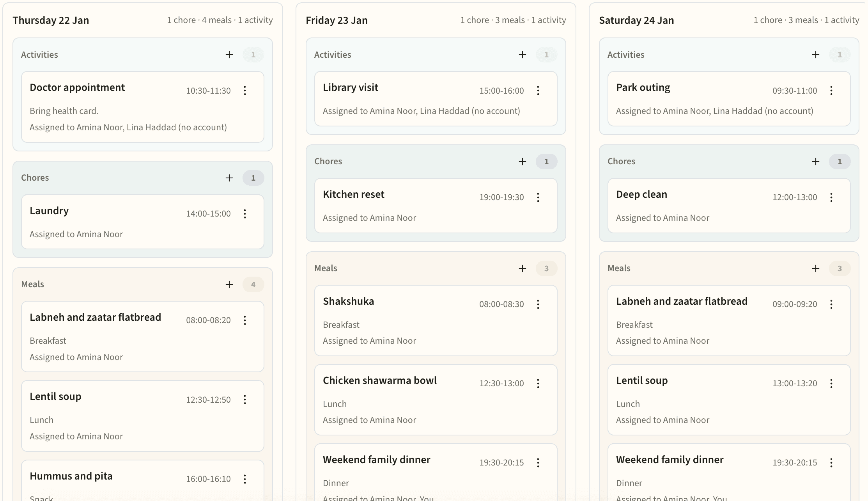The width and height of the screenshot is (868, 501).
Task: Add a chore to Friday 23 Jan
Action: click(x=523, y=161)
